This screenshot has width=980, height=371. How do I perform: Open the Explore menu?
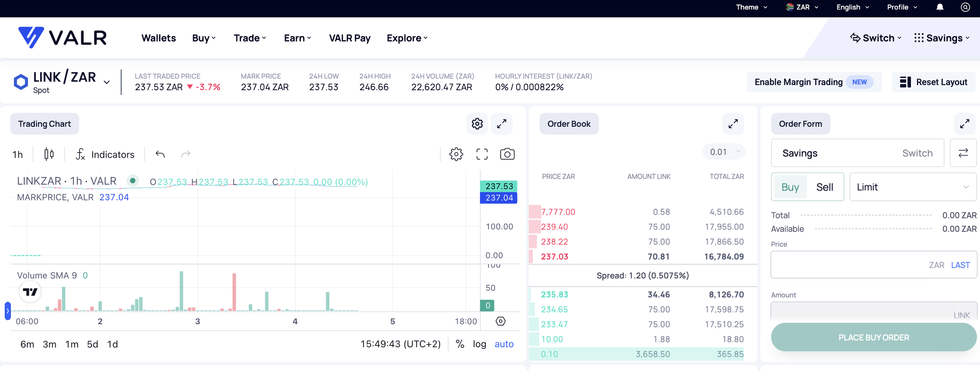click(x=407, y=38)
